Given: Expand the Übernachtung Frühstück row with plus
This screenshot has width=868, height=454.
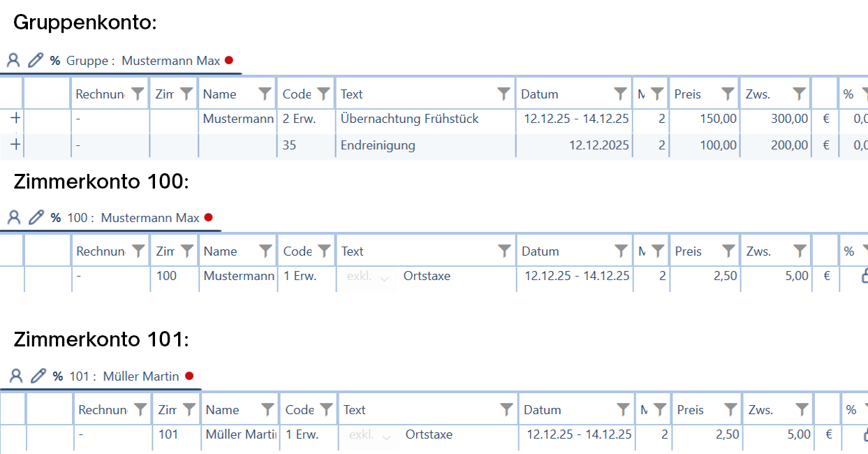Looking at the screenshot, I should click(15, 118).
